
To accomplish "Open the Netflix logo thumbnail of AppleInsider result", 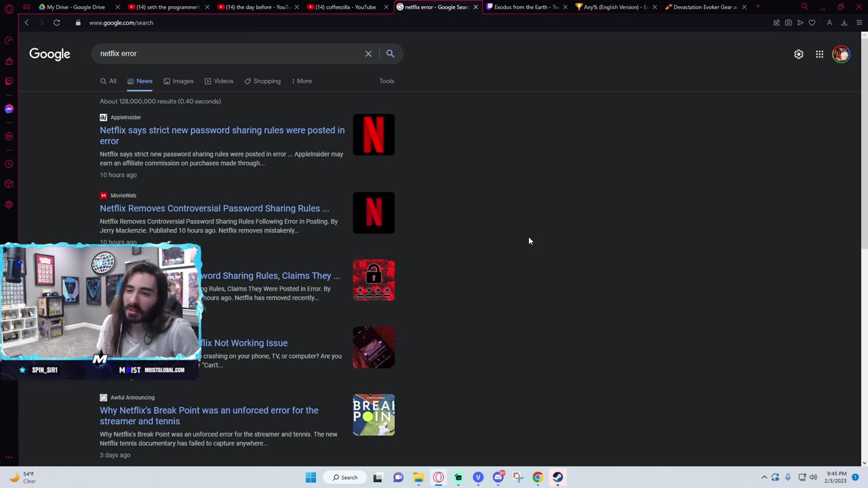I will 374,135.
